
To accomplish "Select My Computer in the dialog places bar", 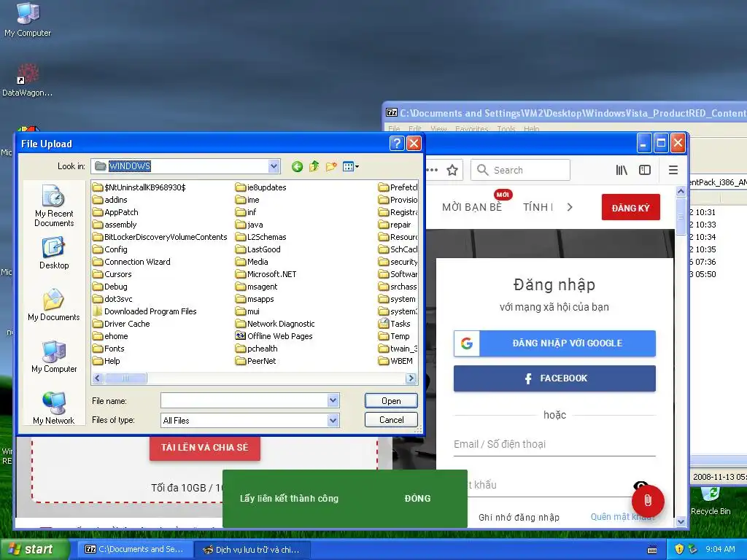I will pos(54,357).
